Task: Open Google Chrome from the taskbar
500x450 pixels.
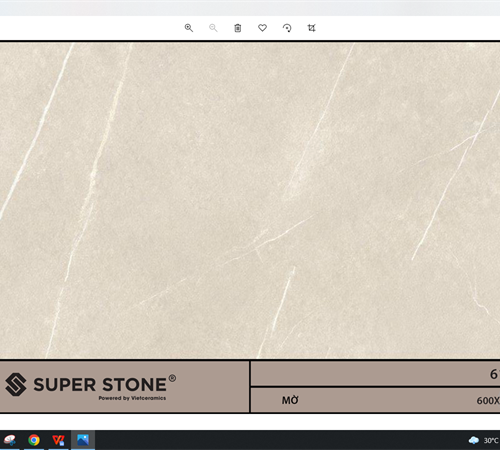Action: 34,440
